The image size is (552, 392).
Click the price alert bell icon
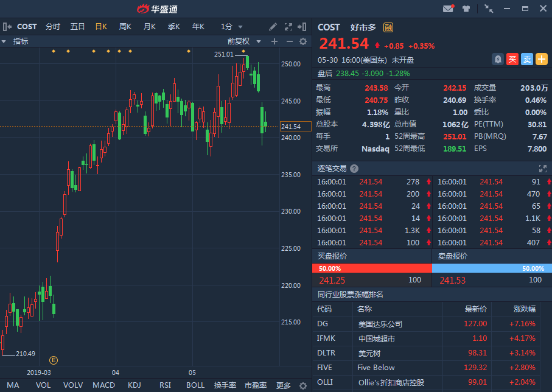tap(498, 59)
